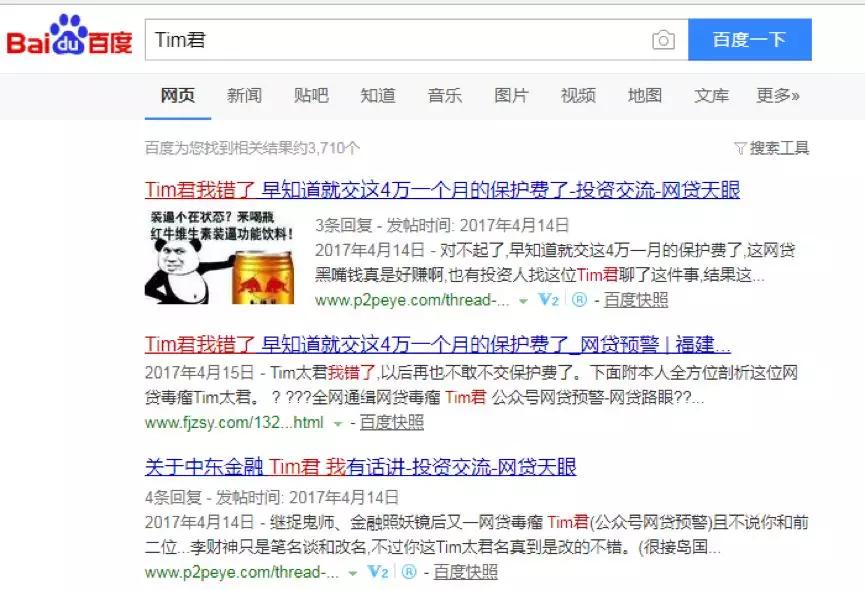Go to 视频 tab

578,95
